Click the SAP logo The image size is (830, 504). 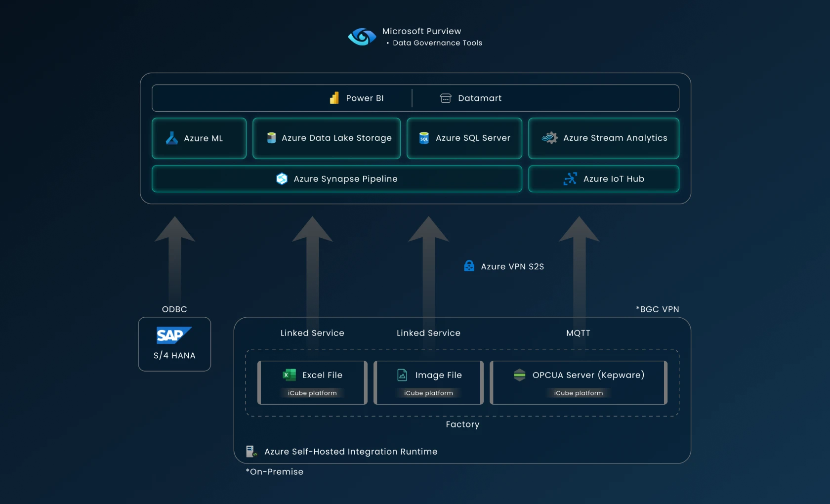click(173, 336)
